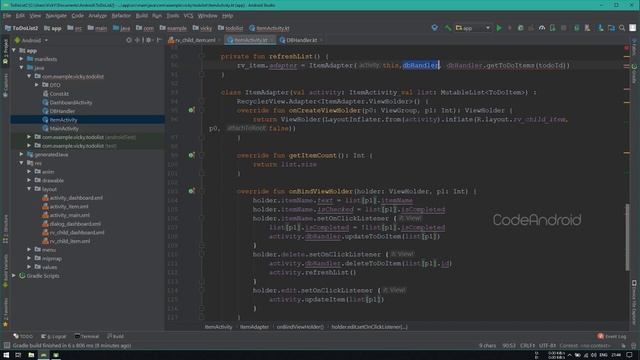Click the Project panel settings gear icon
This screenshot has width=640, height=360.
coord(148,40)
